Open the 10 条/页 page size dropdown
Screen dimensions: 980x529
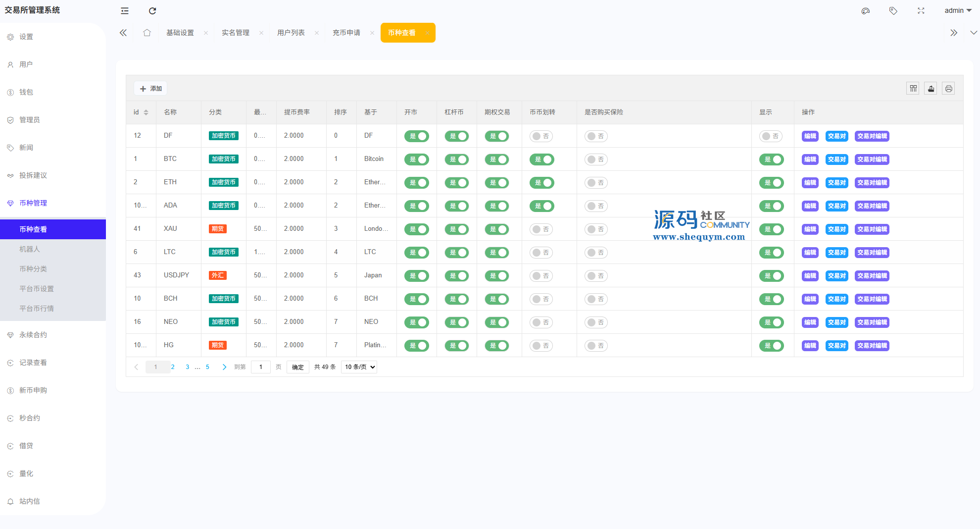(x=359, y=367)
